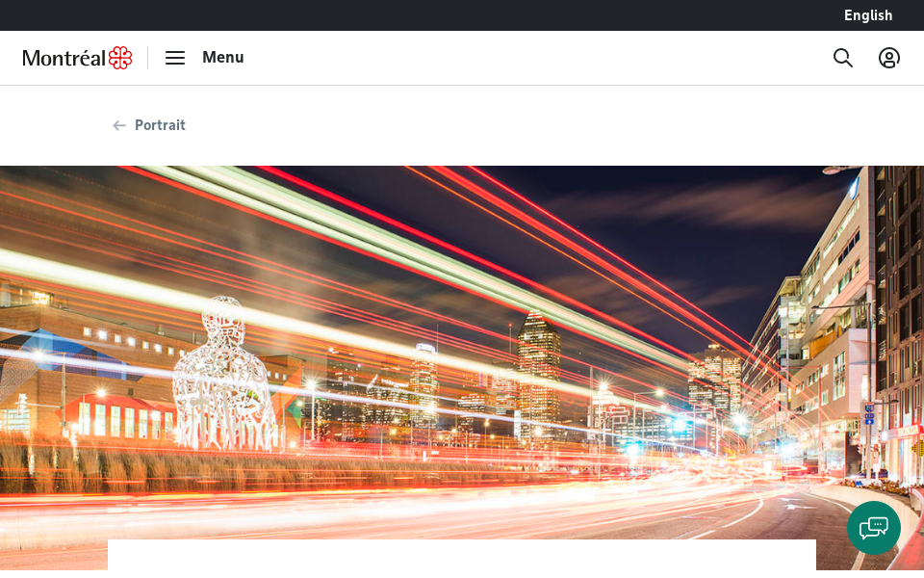Switch language using the English link

[867, 15]
